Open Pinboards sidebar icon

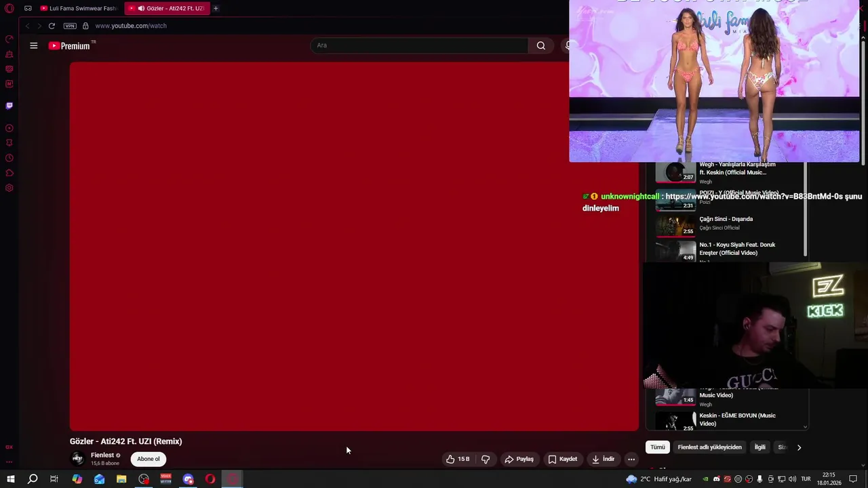click(9, 143)
